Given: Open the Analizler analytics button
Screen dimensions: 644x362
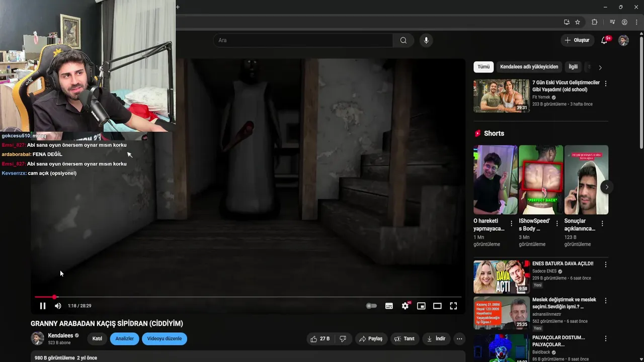Looking at the screenshot, I should 125,339.
